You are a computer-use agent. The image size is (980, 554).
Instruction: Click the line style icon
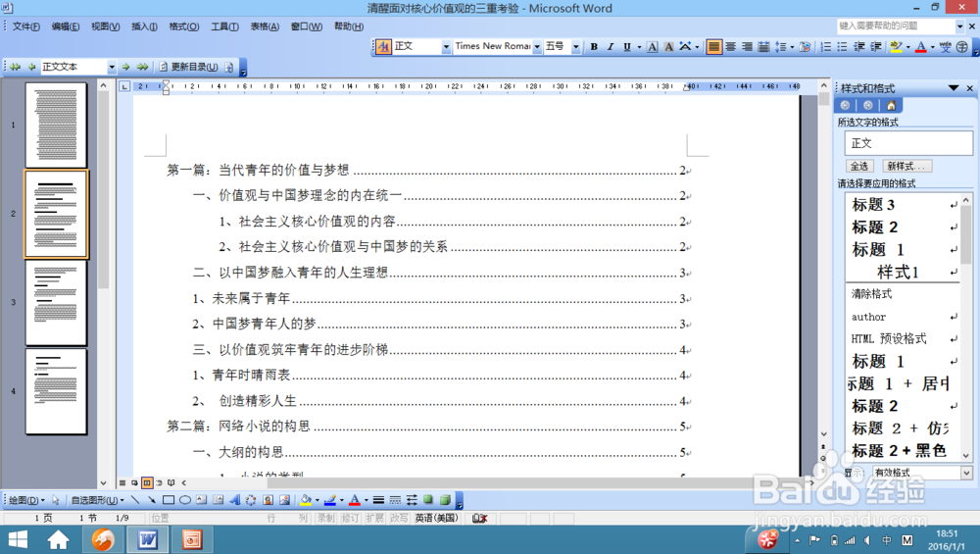[378, 500]
